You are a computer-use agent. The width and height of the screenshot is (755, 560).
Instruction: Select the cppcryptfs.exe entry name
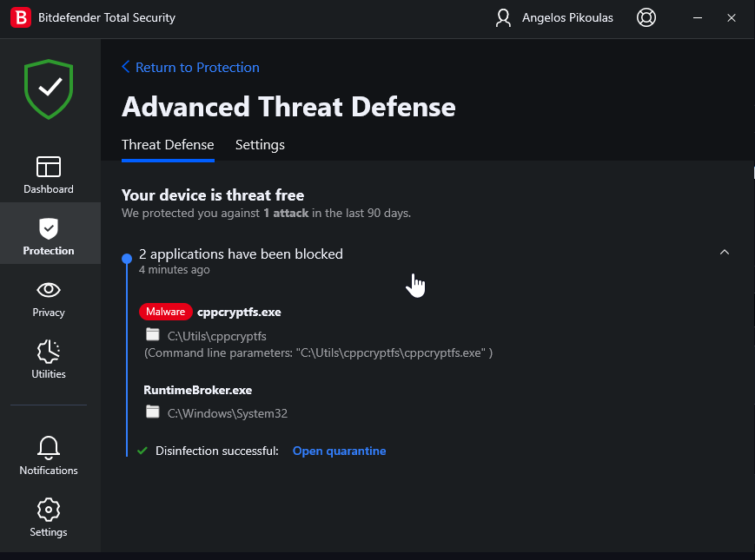239,313
